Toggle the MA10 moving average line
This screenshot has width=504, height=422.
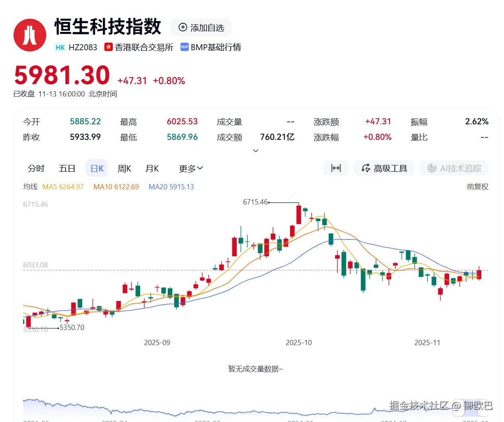pyautogui.click(x=116, y=186)
